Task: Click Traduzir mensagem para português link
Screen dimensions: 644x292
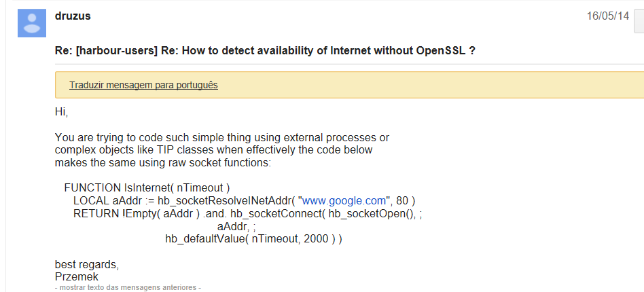Action: pyautogui.click(x=143, y=85)
